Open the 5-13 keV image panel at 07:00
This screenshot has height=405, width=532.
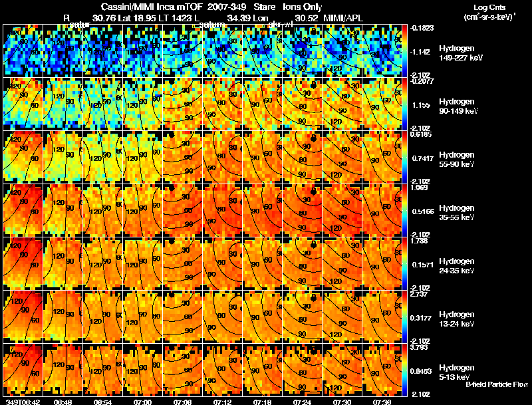tap(143, 370)
